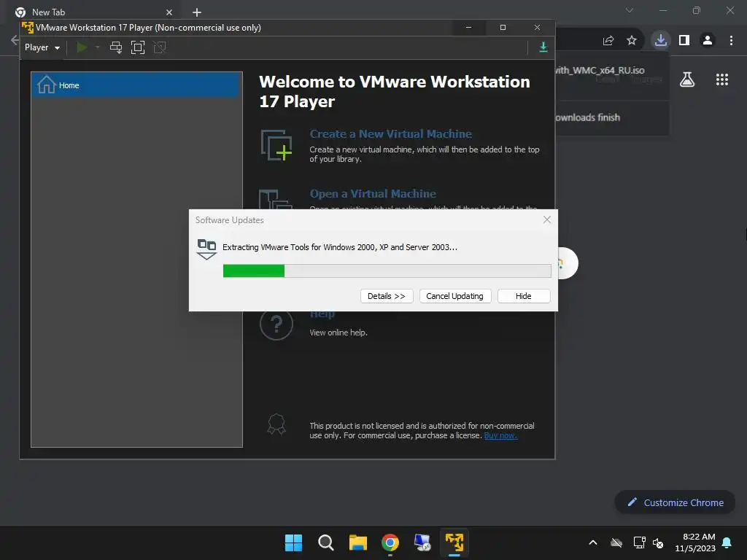Select Home in the VMware library
Screen dimensions: 747x560
(x=136, y=85)
